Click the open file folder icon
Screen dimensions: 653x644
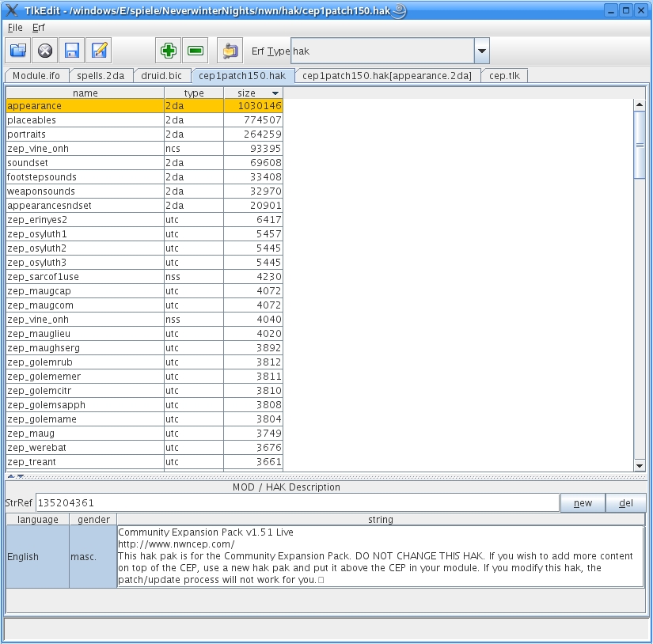click(18, 51)
